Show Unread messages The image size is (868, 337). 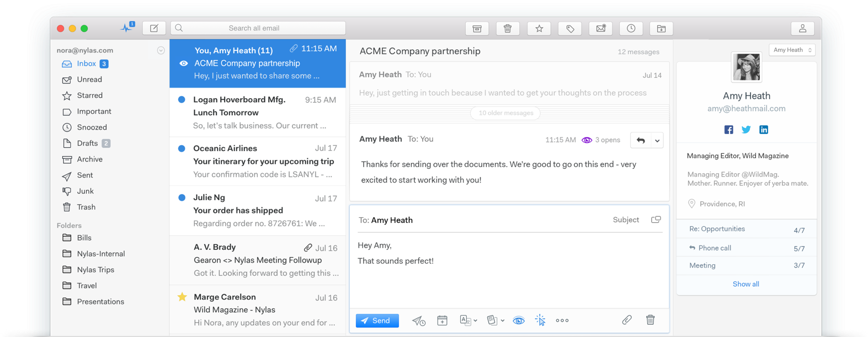(82, 79)
